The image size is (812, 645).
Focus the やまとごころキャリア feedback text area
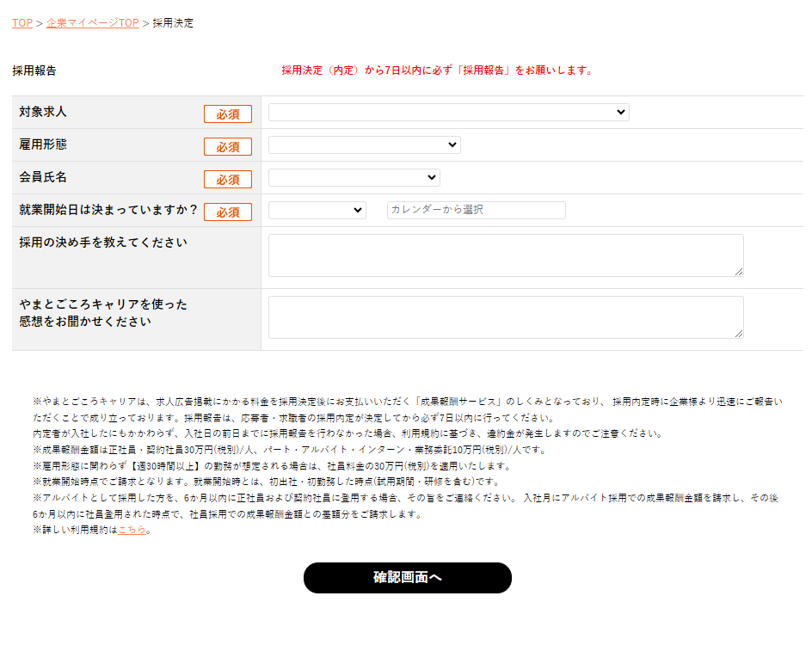point(505,317)
